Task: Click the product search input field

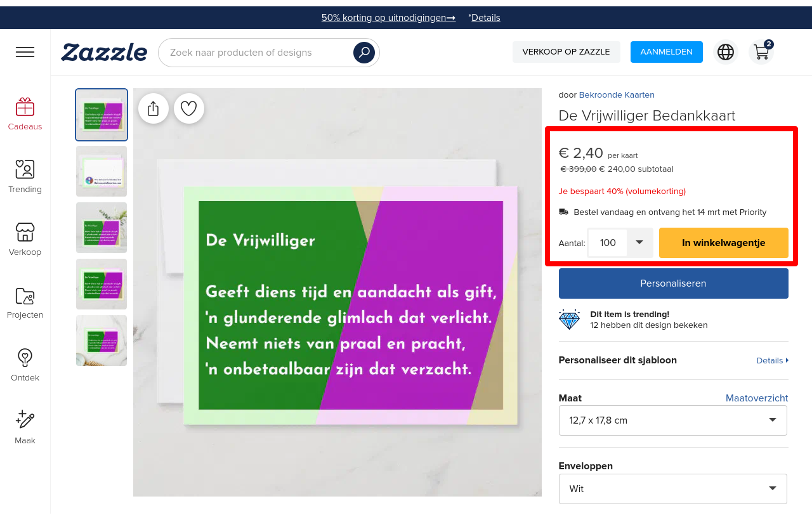Action: click(x=257, y=53)
